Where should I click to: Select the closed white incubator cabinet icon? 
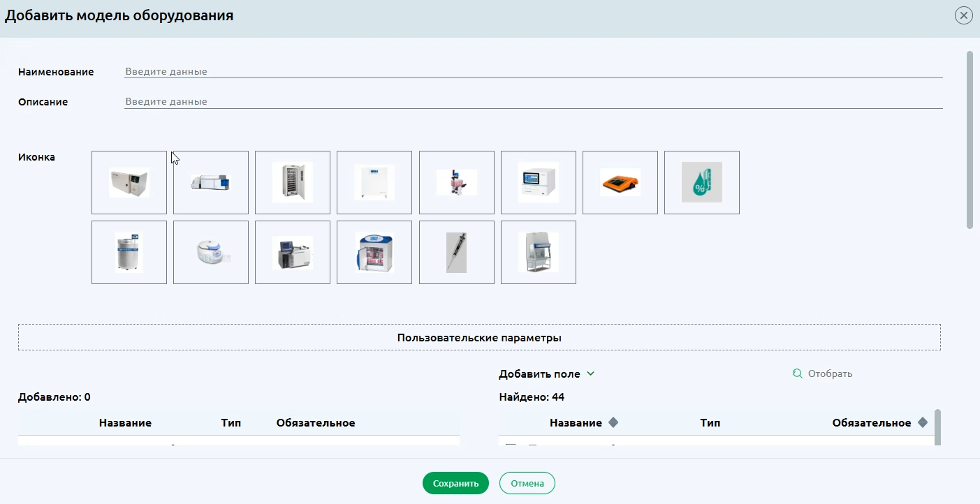374,182
